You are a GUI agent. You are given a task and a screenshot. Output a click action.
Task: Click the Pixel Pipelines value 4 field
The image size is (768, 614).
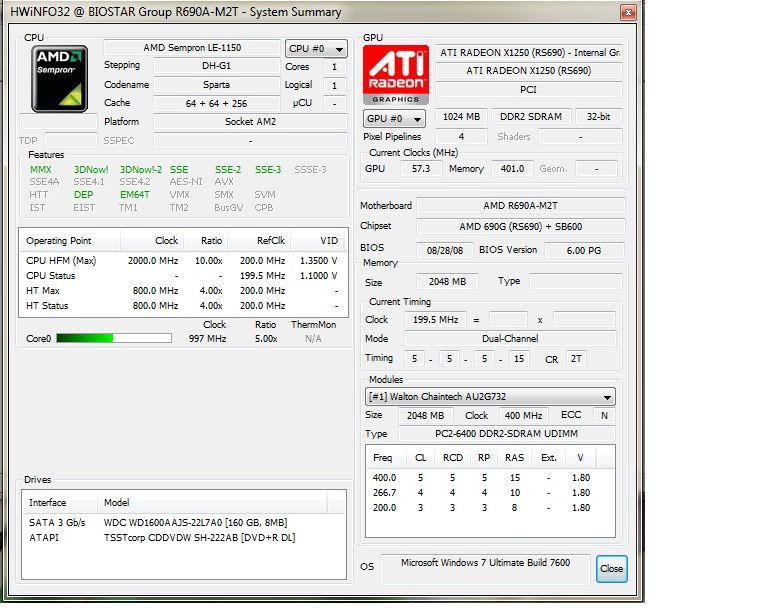pos(461,137)
